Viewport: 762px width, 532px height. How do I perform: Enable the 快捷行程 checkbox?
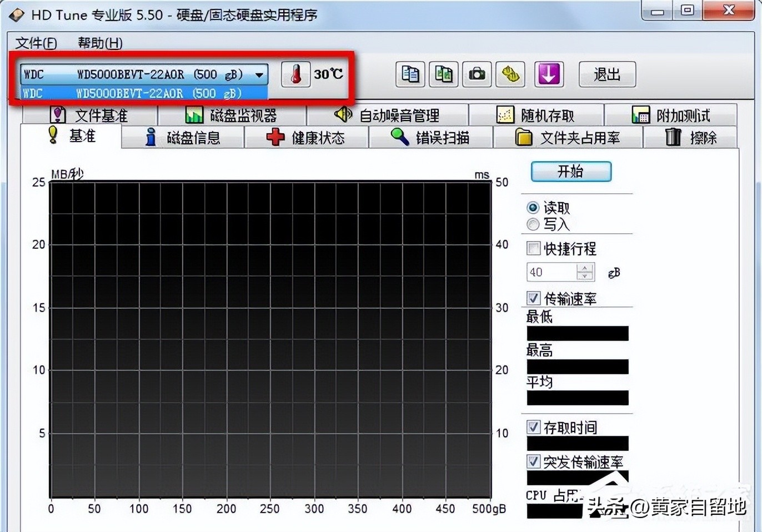[x=534, y=248]
